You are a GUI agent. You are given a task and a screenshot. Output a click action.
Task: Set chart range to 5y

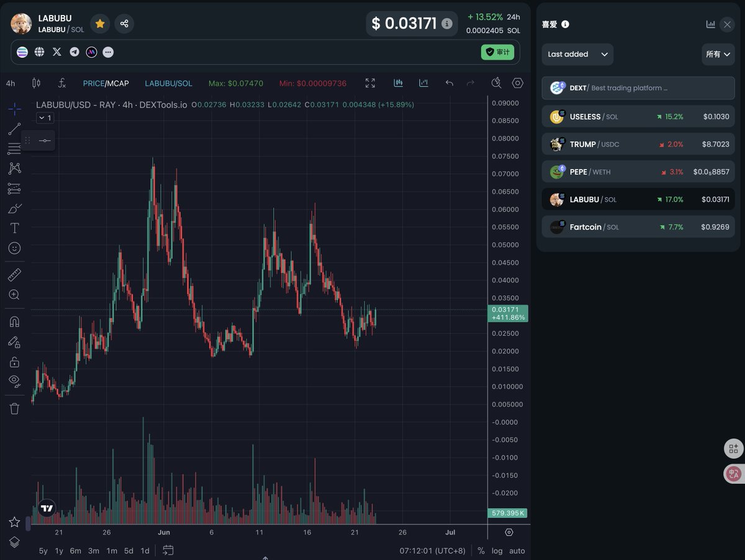coord(43,551)
